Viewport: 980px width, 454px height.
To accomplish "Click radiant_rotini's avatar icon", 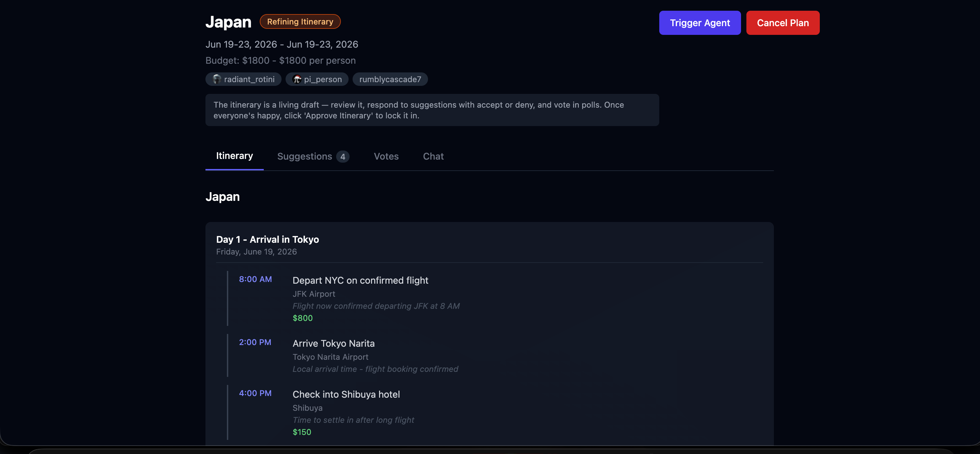I will (217, 79).
